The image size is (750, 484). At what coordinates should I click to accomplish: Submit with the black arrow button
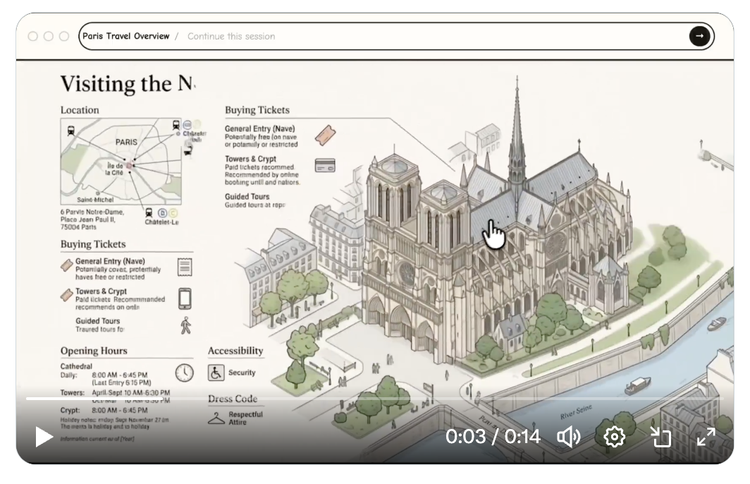tap(699, 36)
